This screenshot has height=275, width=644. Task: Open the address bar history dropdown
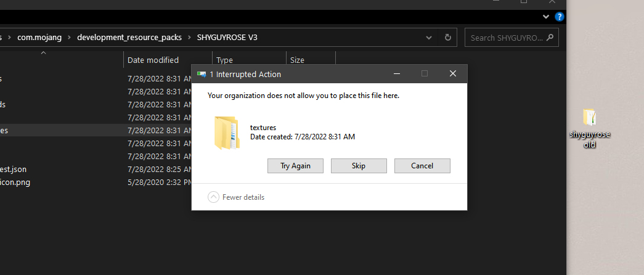(430, 38)
